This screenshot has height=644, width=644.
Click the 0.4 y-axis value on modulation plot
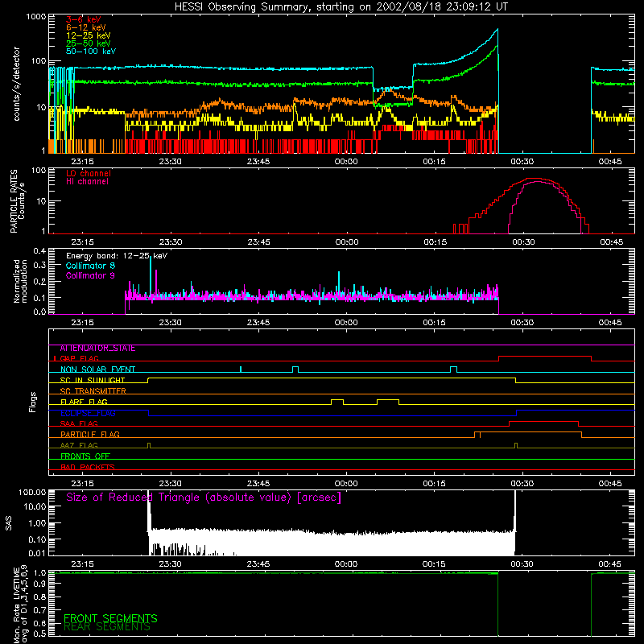(39, 251)
